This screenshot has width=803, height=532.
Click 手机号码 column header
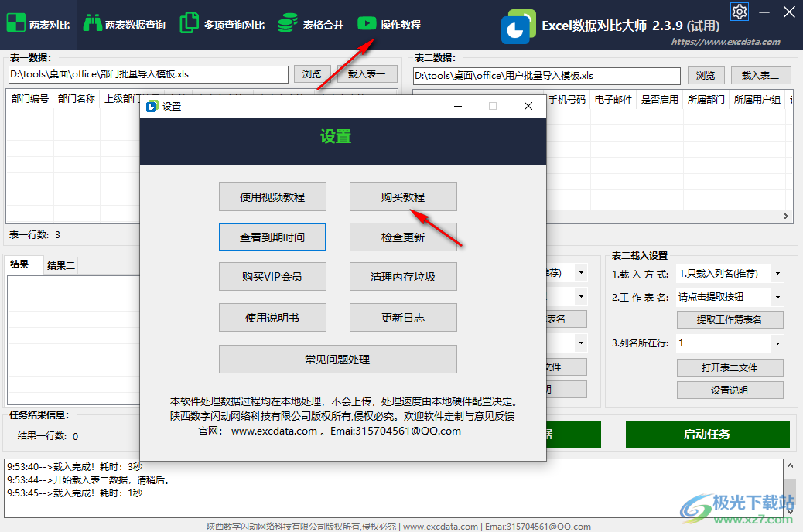[567, 99]
